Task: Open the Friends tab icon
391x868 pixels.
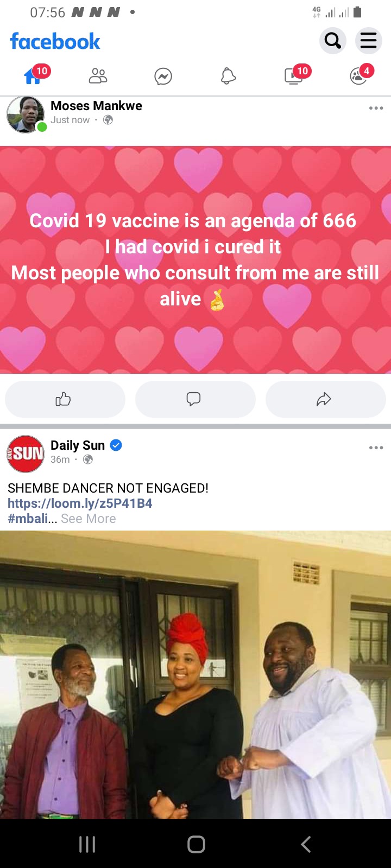Action: (98, 76)
